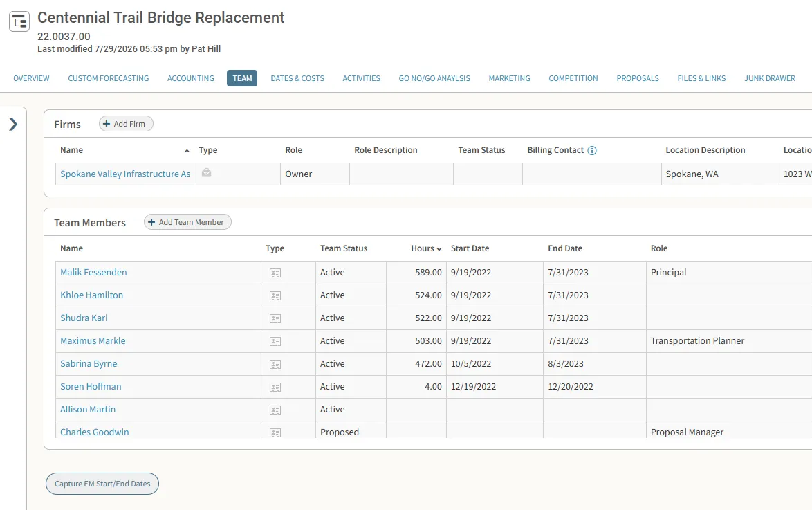The width and height of the screenshot is (812, 510).
Task: Open the Accounting tab
Action: tap(191, 78)
